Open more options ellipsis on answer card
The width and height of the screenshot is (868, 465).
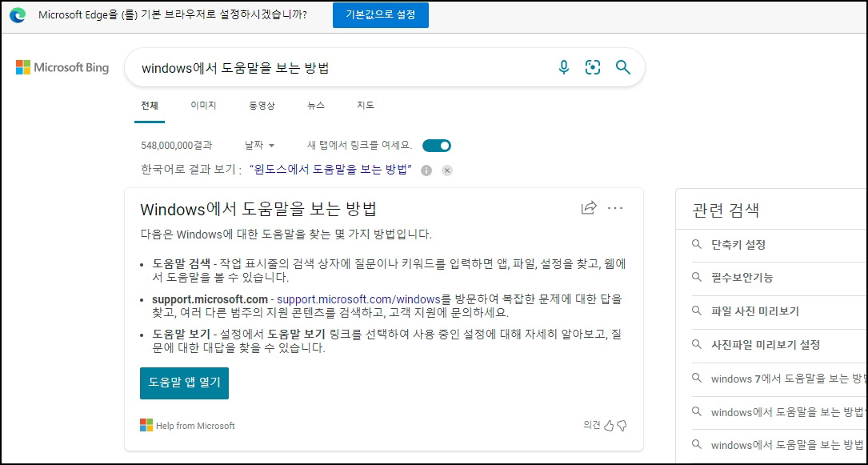(615, 208)
